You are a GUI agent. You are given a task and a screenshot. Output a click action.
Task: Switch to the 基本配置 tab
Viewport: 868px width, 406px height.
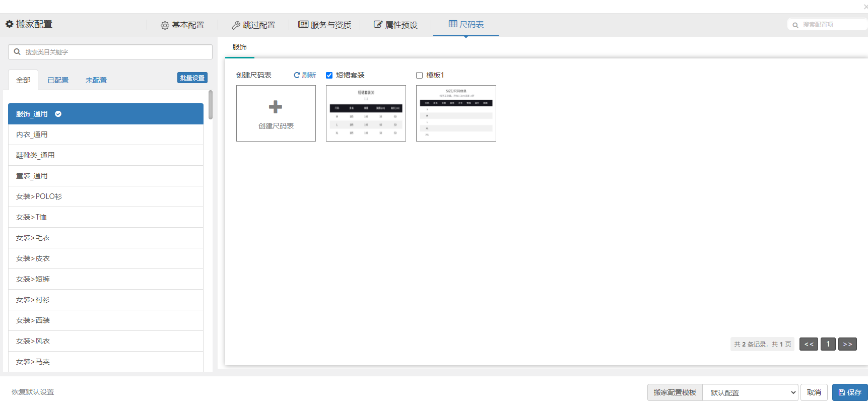[182, 25]
